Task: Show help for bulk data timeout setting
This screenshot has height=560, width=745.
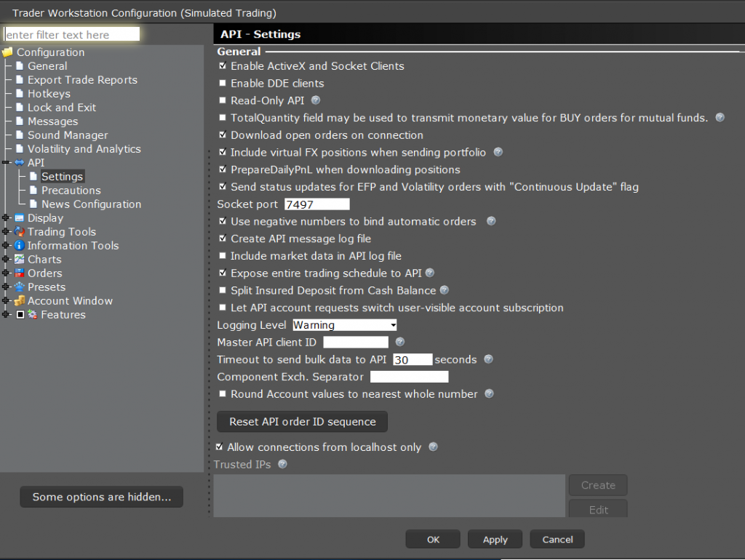Action: [x=488, y=359]
